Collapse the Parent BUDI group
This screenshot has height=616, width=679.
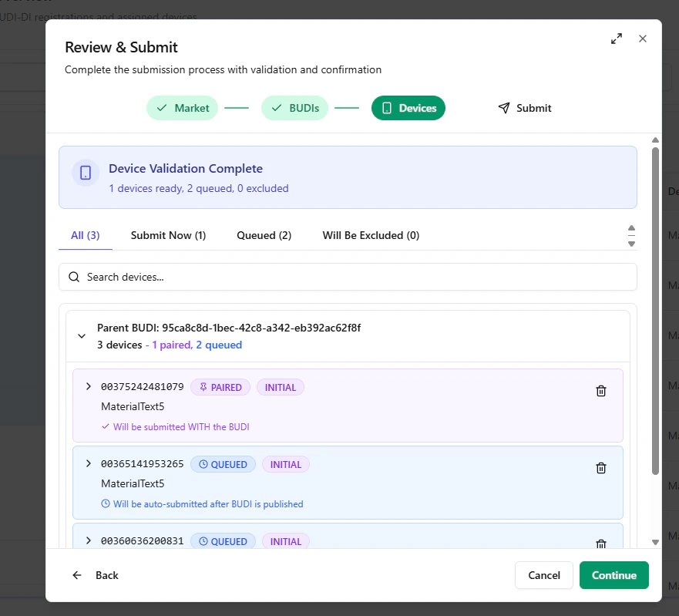pyautogui.click(x=82, y=336)
